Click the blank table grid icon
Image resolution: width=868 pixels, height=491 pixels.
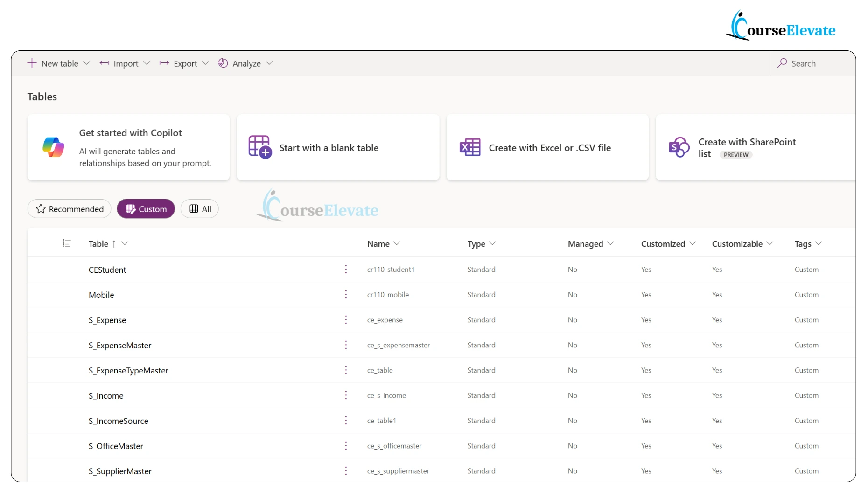click(x=260, y=147)
